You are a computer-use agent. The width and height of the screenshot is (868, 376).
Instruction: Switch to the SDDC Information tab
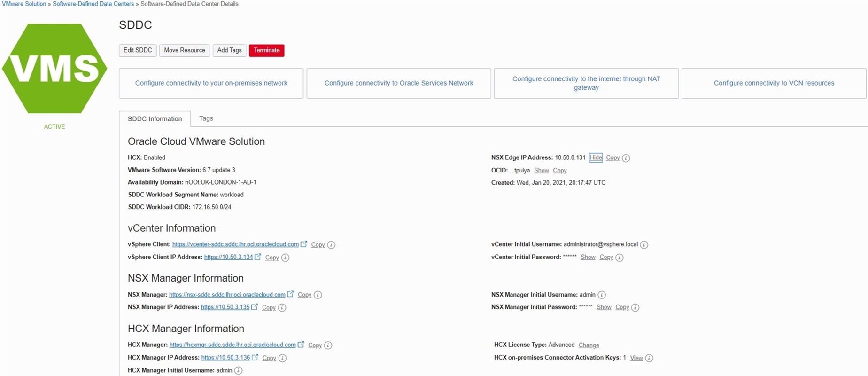click(x=155, y=119)
